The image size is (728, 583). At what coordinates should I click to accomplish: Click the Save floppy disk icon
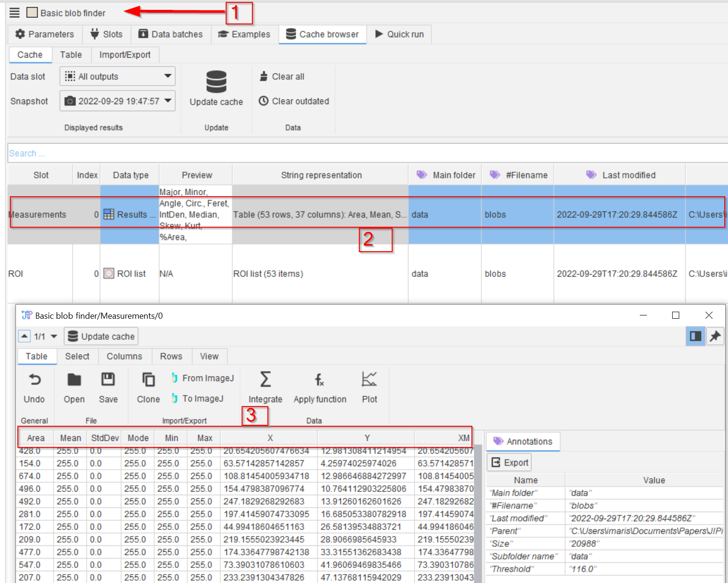[108, 379]
